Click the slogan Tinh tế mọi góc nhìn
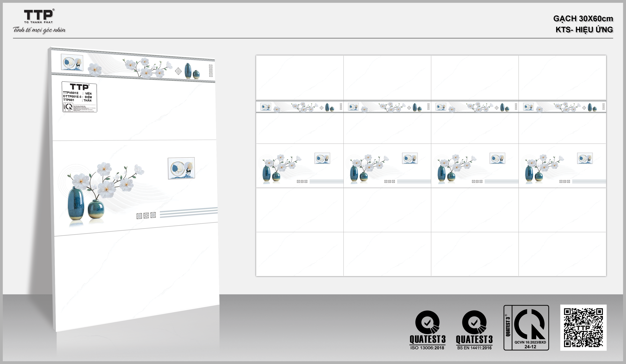626x364 pixels. point(39,30)
